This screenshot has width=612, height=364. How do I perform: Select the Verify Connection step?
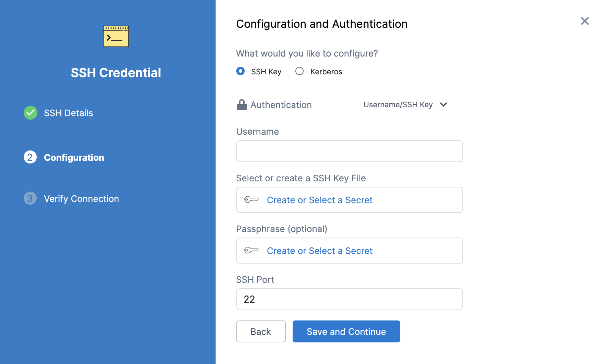pyautogui.click(x=81, y=198)
